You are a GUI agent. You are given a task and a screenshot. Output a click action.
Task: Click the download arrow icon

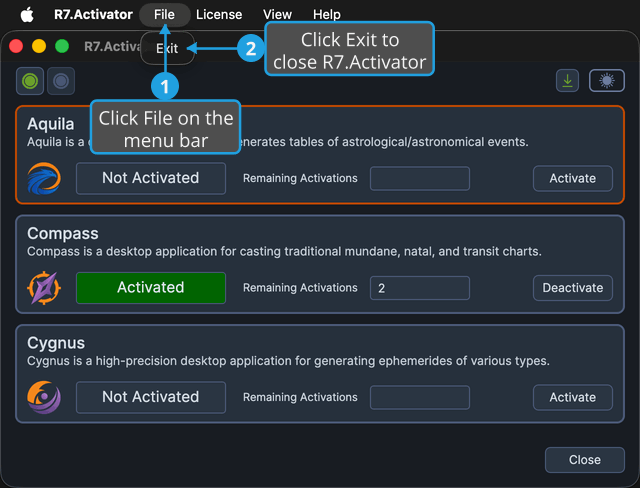(567, 80)
